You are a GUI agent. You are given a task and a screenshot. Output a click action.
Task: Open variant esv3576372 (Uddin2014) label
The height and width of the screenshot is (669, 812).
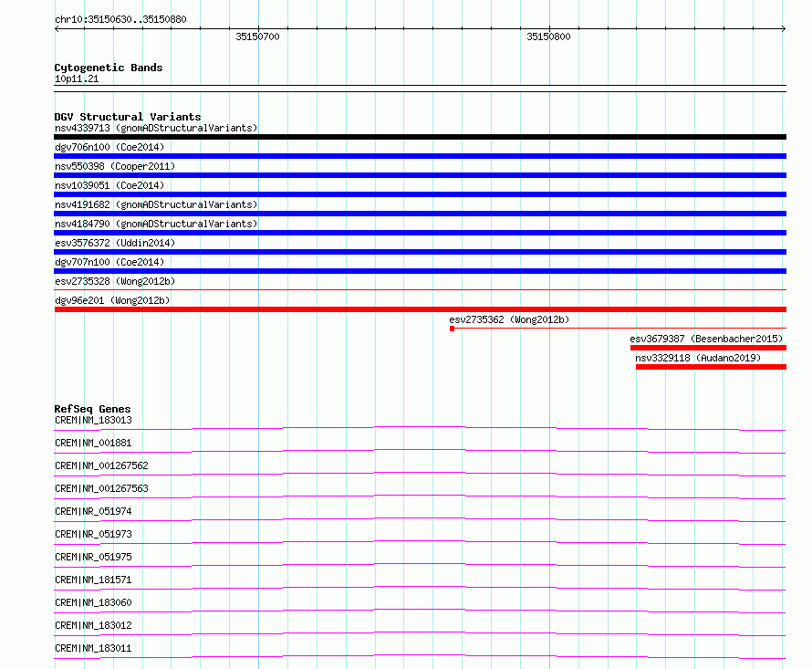point(115,243)
